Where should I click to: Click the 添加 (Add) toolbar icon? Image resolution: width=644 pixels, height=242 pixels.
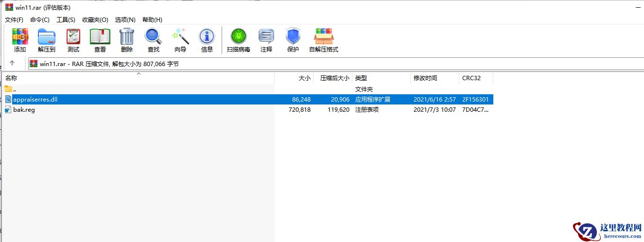20,36
